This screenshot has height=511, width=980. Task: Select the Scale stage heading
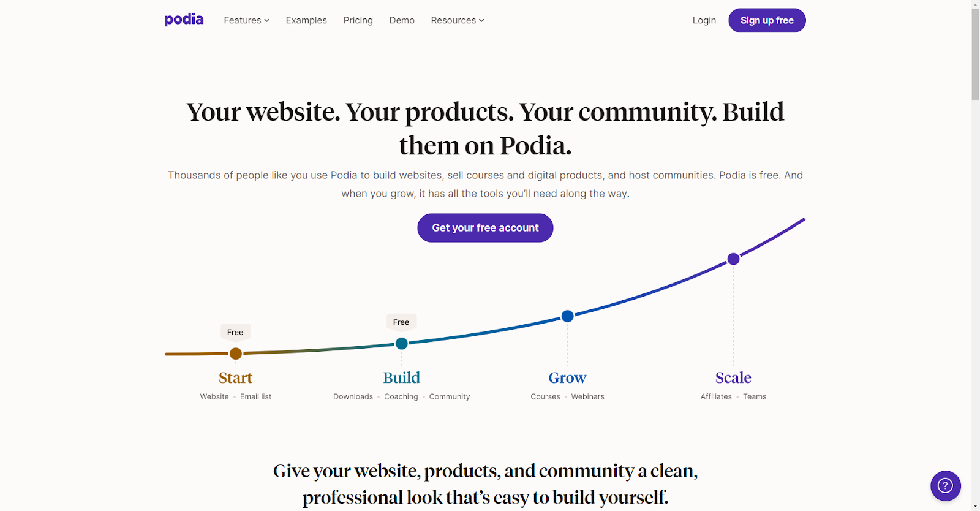(733, 377)
